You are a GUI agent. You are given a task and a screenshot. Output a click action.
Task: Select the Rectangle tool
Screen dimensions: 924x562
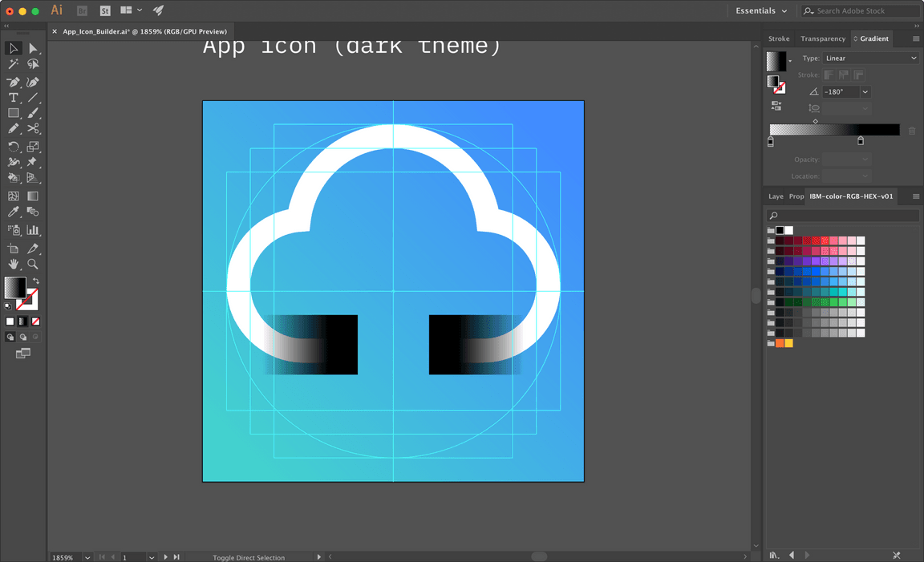coord(13,115)
